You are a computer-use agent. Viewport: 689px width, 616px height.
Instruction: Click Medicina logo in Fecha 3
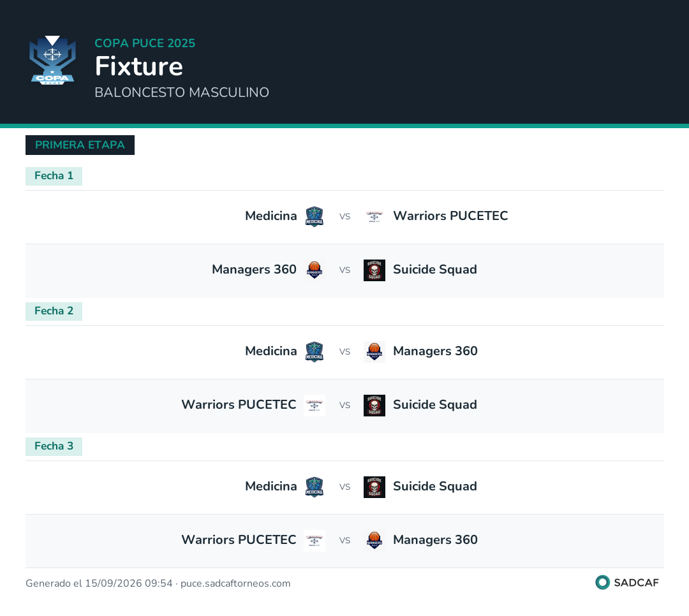tap(314, 487)
